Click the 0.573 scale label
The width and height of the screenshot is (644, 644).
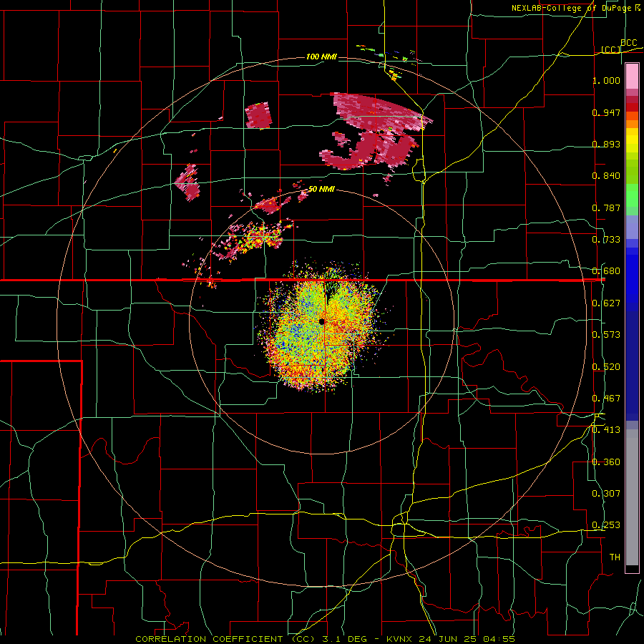(606, 335)
